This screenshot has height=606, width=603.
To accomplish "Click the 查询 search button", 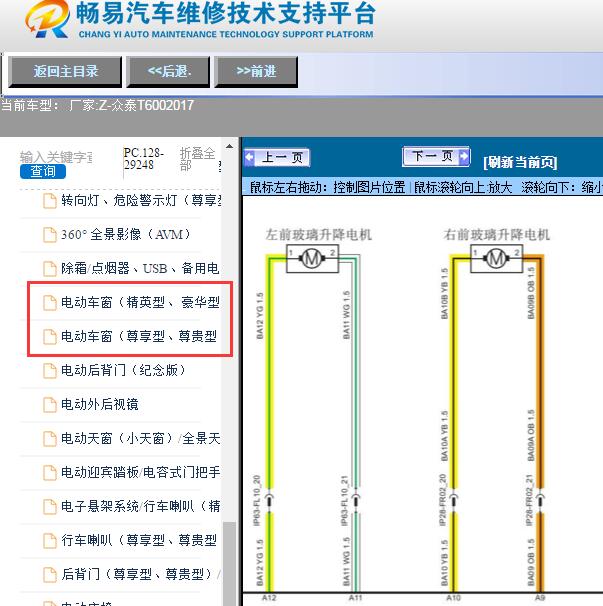I will pyautogui.click(x=43, y=171).
